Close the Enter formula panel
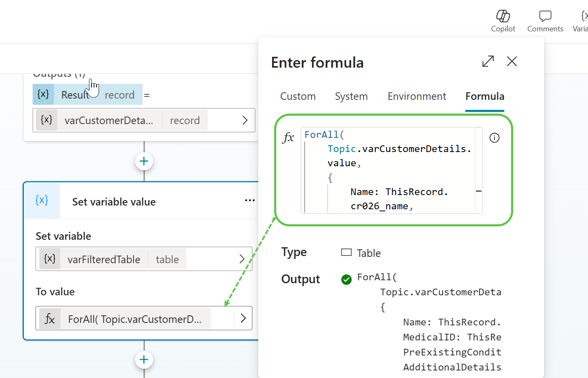588x378 pixels. pyautogui.click(x=512, y=61)
